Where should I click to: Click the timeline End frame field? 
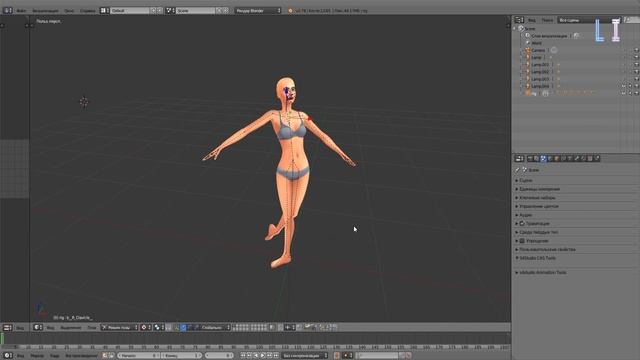[x=182, y=356]
